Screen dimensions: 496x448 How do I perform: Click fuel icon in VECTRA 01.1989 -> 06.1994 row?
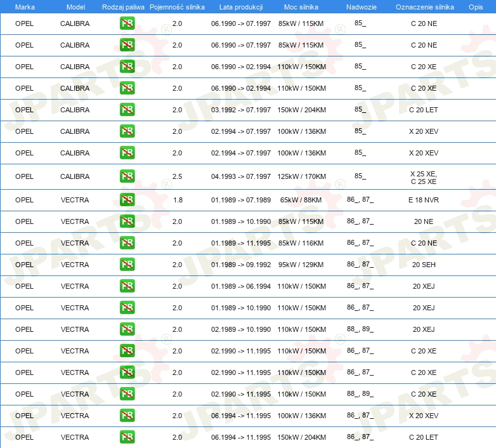coord(127,286)
